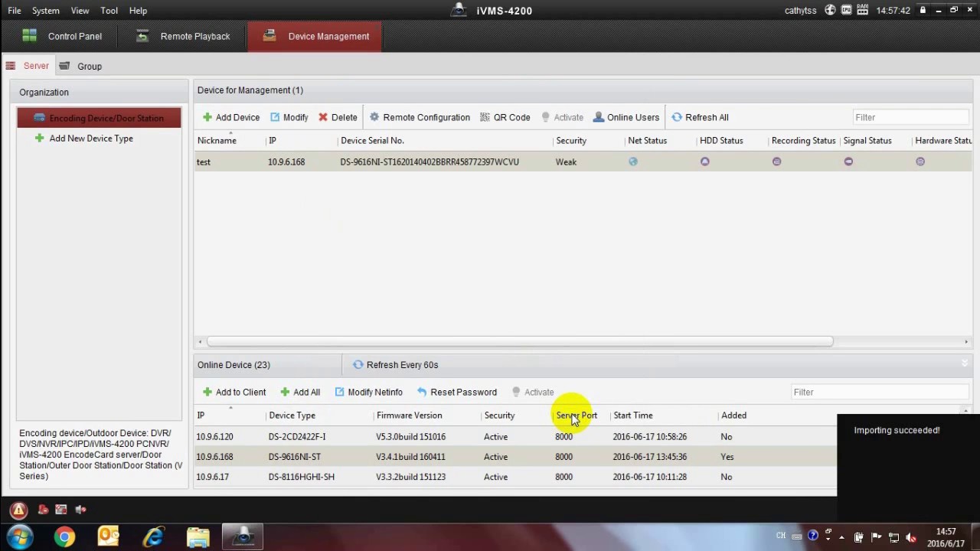Select the managed device row named test
This screenshot has height=551, width=980.
[583, 161]
